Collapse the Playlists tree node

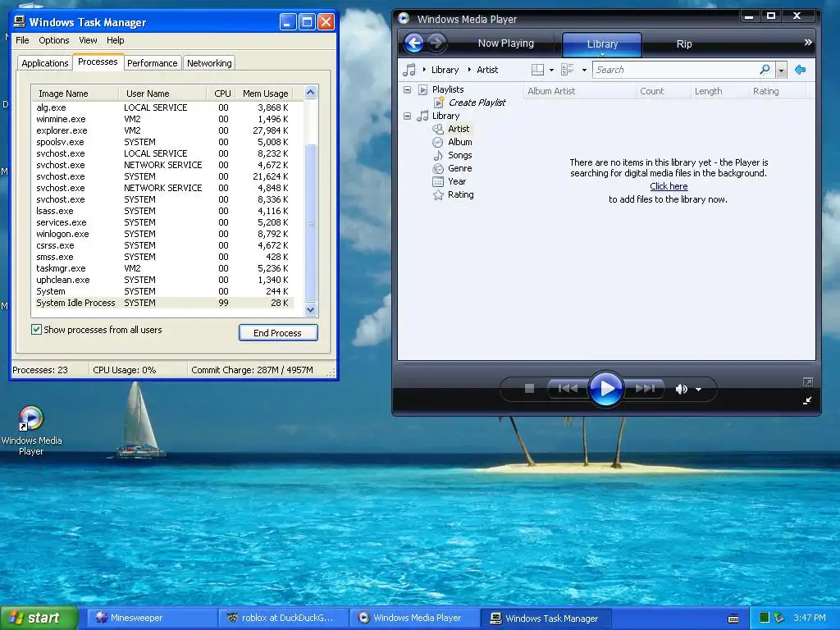pyautogui.click(x=408, y=89)
